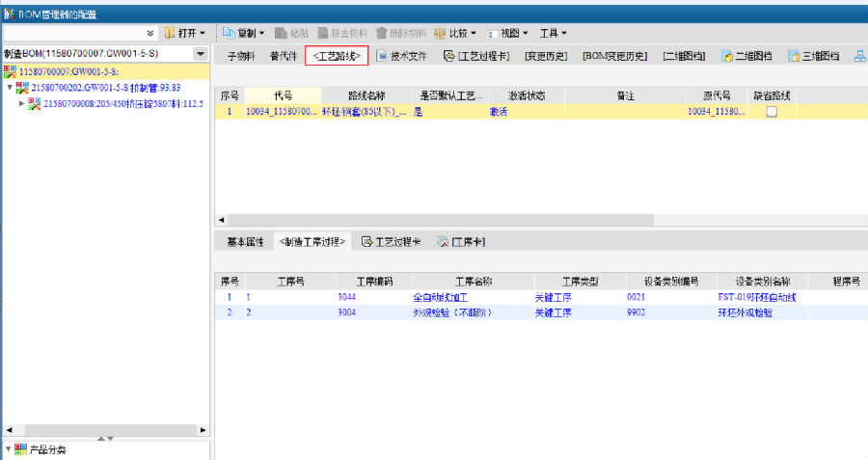Click left arrow of tree panel scrollbar
Image resolution: width=868 pixels, height=460 pixels.
pyautogui.click(x=9, y=430)
